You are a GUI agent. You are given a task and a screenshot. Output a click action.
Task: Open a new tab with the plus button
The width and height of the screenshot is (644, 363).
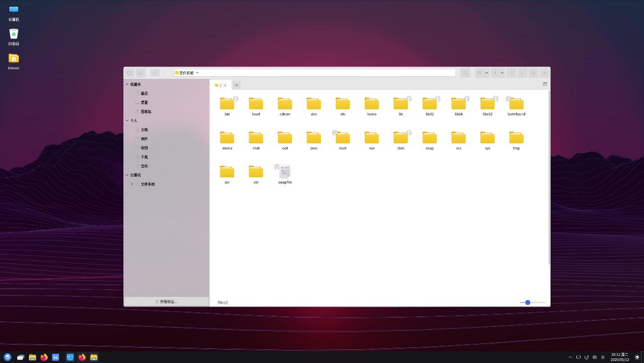point(236,85)
